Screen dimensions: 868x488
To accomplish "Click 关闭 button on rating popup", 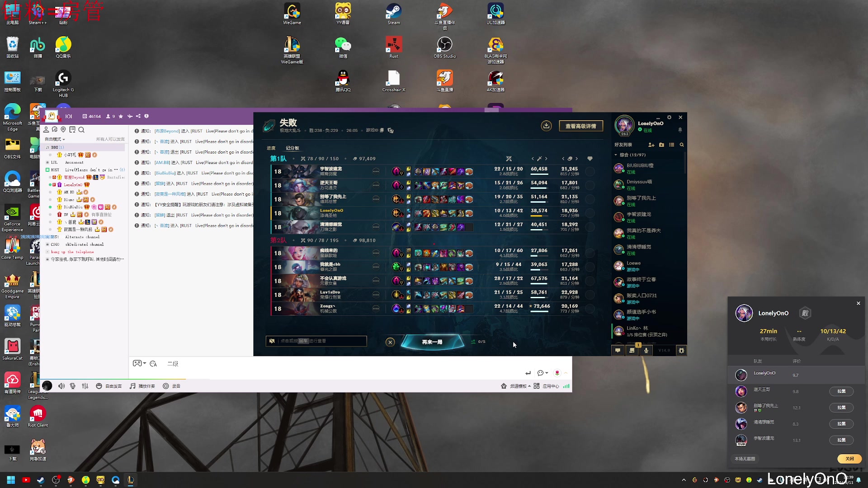I will point(849,459).
